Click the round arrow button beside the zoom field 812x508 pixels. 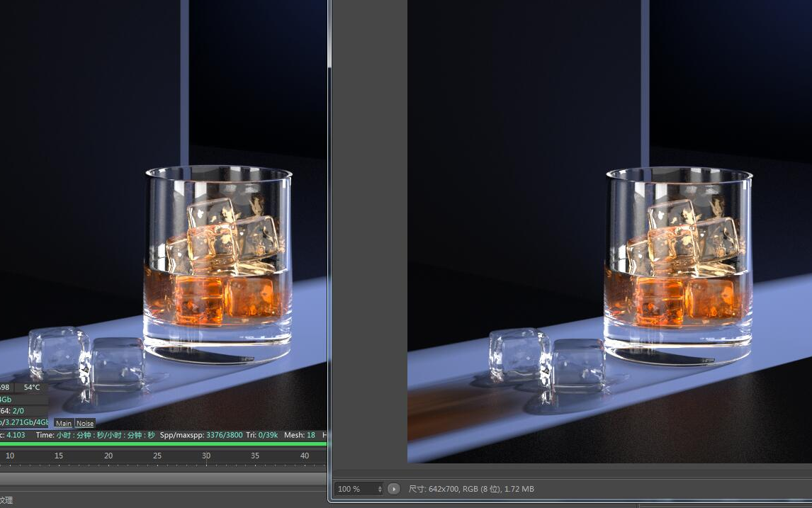point(393,489)
